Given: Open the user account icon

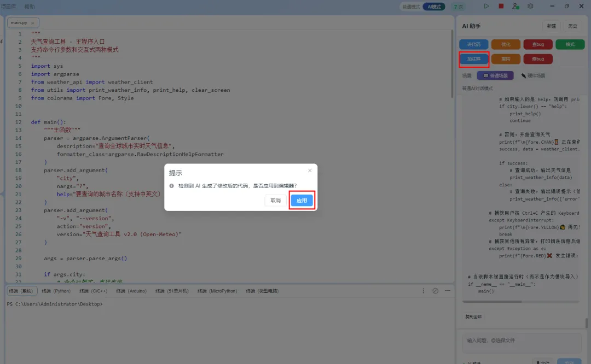Looking at the screenshot, I should pyautogui.click(x=515, y=6).
